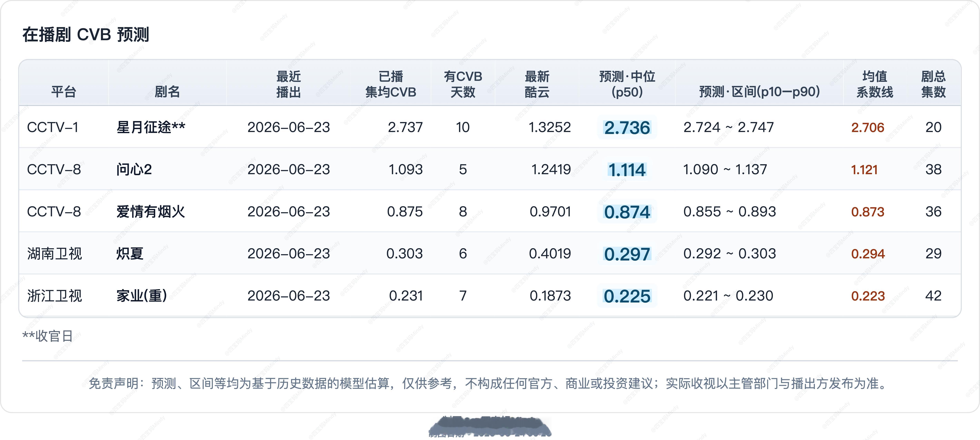980x440 pixels.
Task: Click CCTV-8 in the 爱情有烟火 row
Action: 54,212
